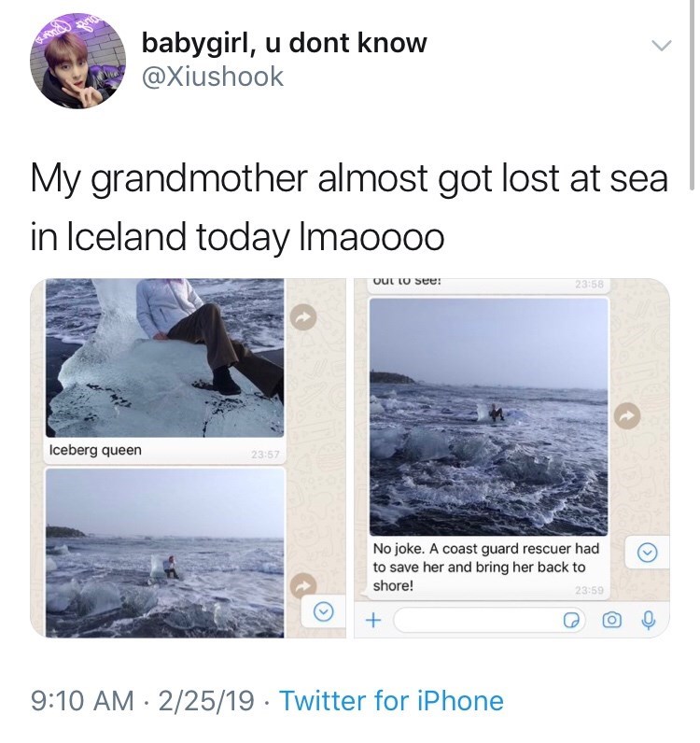Tap the 'No joke. A coast guard rescuer' message
700x743 pixels.
coord(487,568)
